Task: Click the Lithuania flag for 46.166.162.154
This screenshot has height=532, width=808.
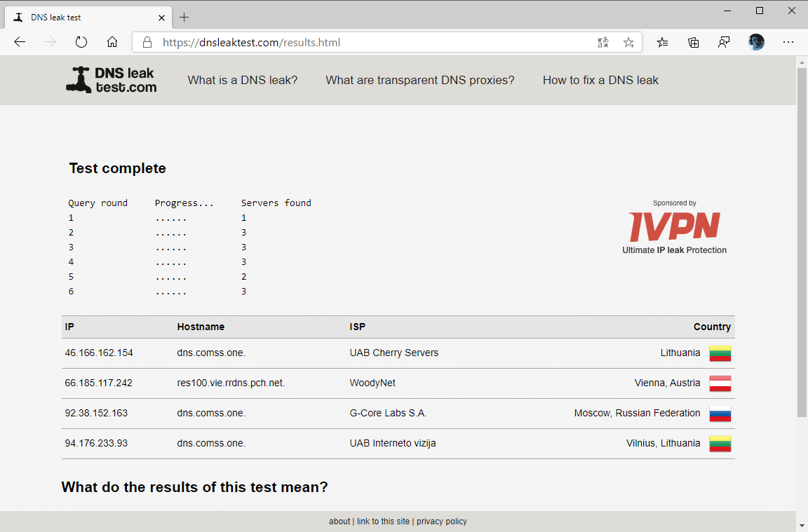Action: 720,353
